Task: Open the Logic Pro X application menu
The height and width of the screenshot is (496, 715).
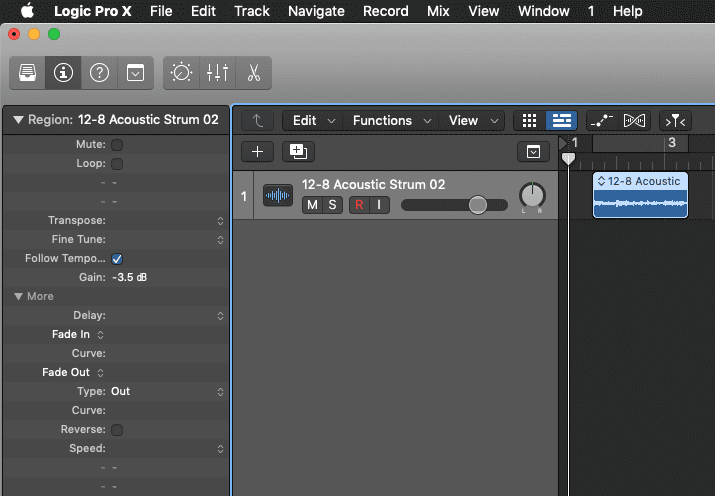Action: 93,11
